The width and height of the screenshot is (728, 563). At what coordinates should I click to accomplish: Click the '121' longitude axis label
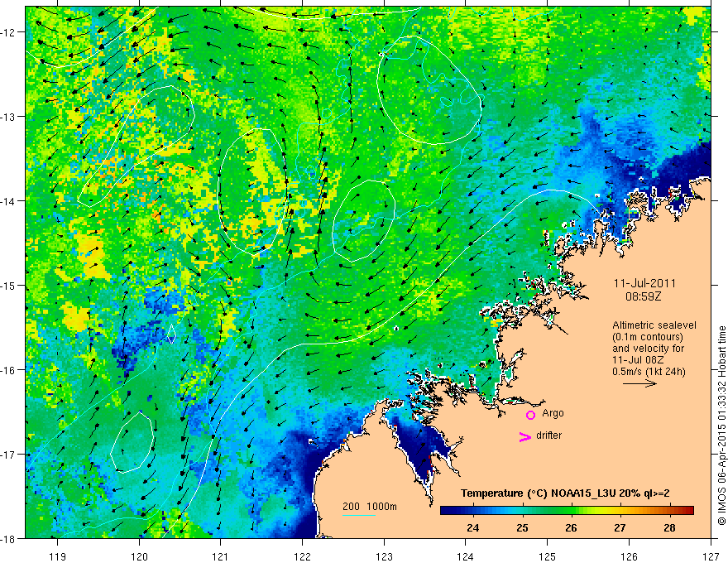pos(221,556)
